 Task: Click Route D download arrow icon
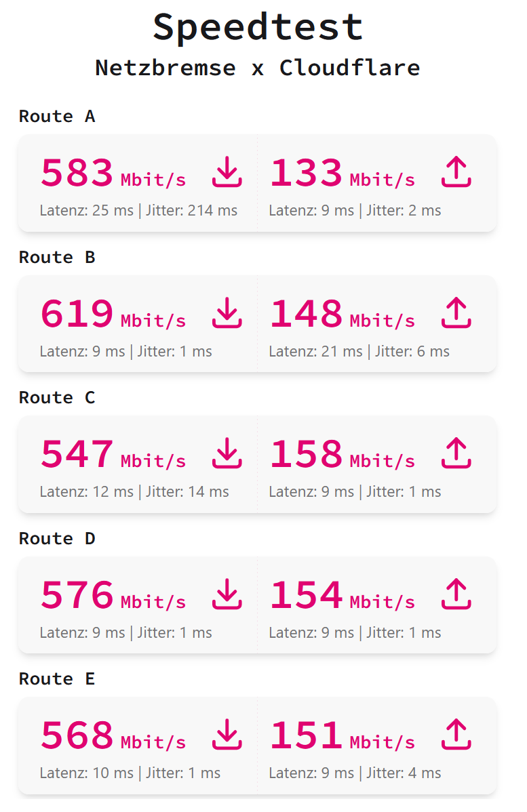(227, 594)
